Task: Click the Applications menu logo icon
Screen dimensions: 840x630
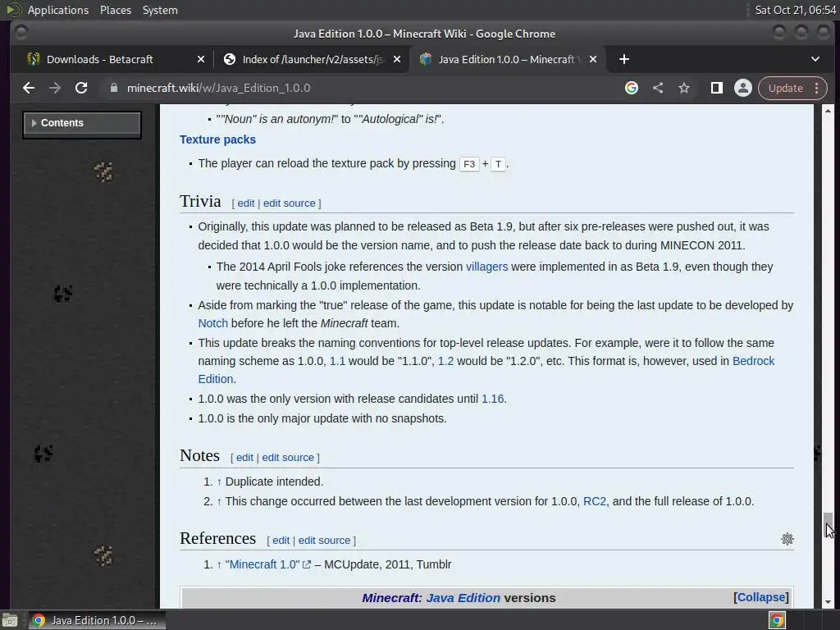Action: tap(14, 10)
